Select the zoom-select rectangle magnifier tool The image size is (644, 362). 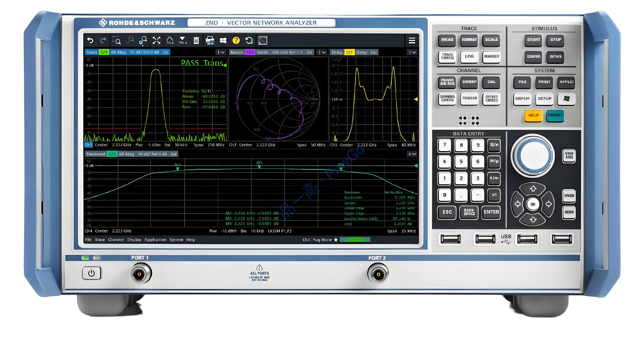click(x=117, y=40)
